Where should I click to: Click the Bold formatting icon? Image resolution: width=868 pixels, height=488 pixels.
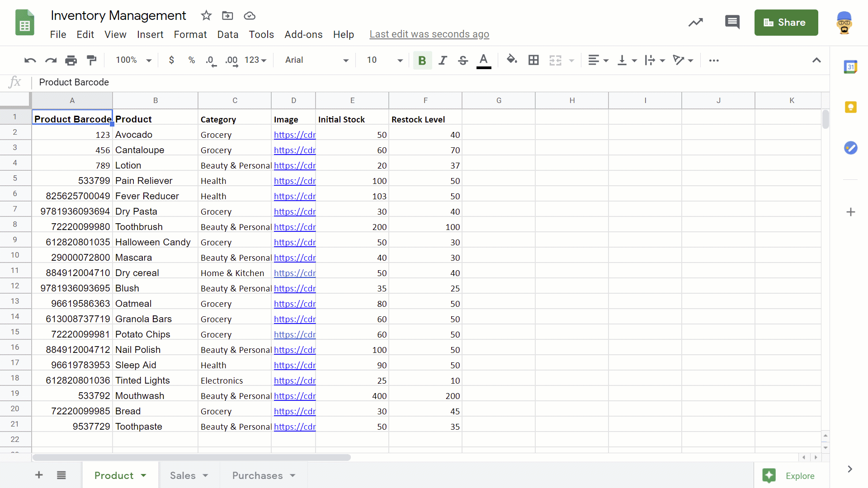[x=422, y=60]
